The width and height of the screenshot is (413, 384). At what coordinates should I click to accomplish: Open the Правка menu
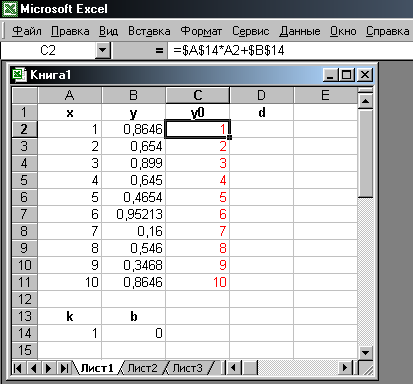tap(70, 31)
